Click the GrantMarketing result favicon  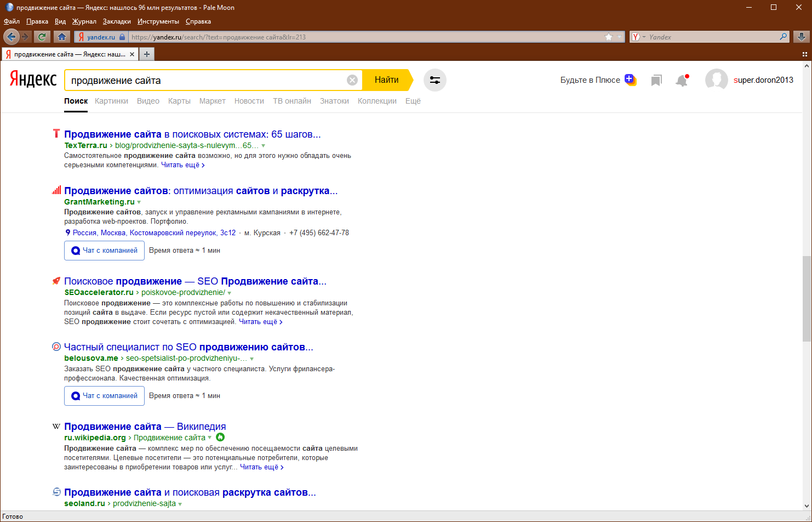tap(56, 190)
